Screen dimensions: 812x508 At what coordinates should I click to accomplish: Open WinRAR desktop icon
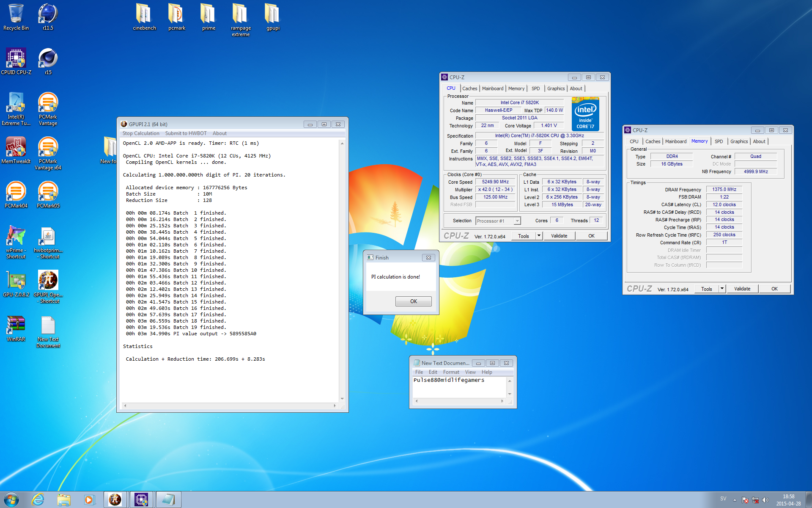[x=16, y=328]
